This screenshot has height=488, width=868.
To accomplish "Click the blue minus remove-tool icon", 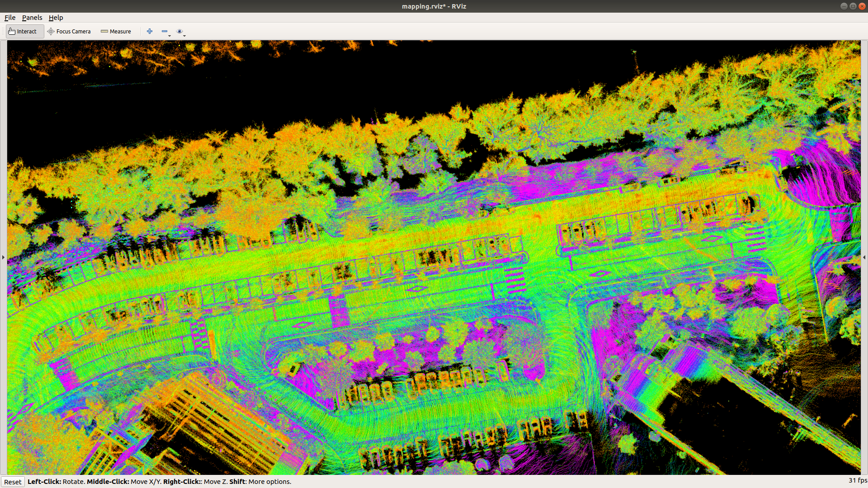I will pos(165,31).
